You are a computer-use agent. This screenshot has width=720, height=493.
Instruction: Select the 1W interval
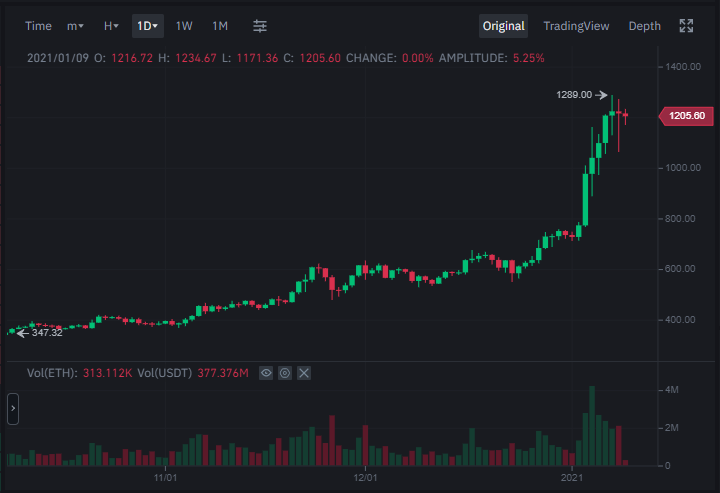(x=184, y=26)
